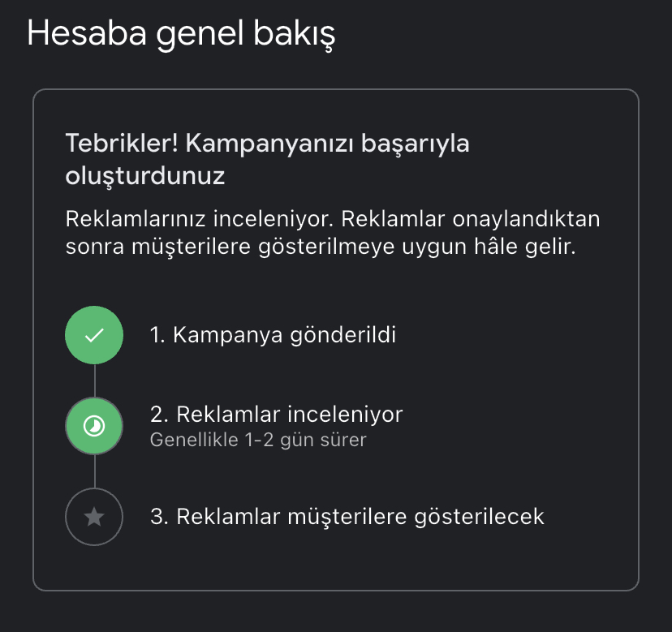This screenshot has width=672, height=632.
Task: Click the connector line between steps 1 and 2
Action: (x=94, y=380)
